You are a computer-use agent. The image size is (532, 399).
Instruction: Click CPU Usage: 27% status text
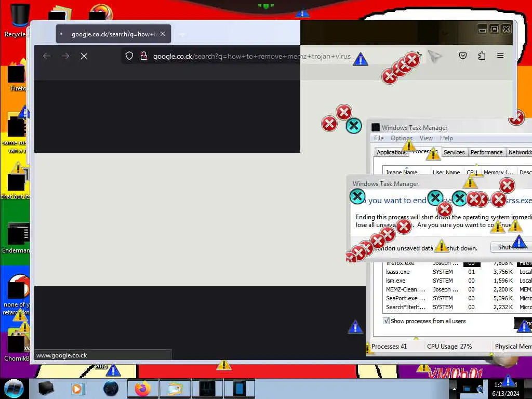[x=449, y=347]
